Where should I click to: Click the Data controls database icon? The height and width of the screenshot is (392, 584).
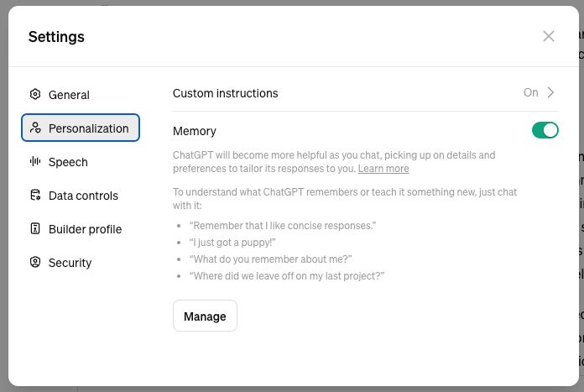point(35,195)
